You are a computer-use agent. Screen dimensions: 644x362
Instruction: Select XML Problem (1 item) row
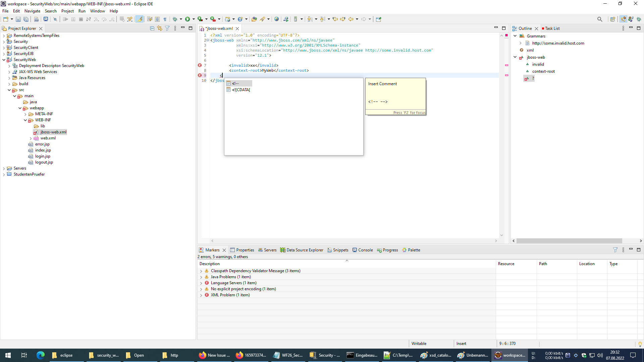[230, 295]
